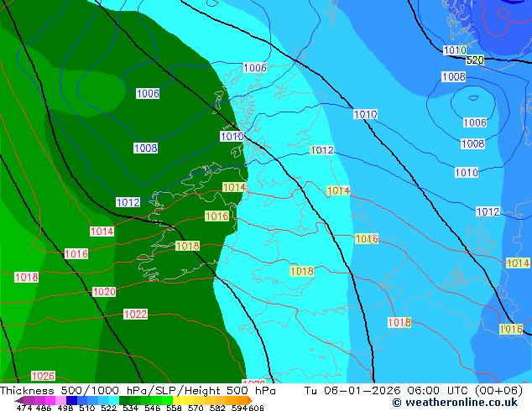Click the legend value '474'
The height and width of the screenshot is (411, 532).
point(24,408)
